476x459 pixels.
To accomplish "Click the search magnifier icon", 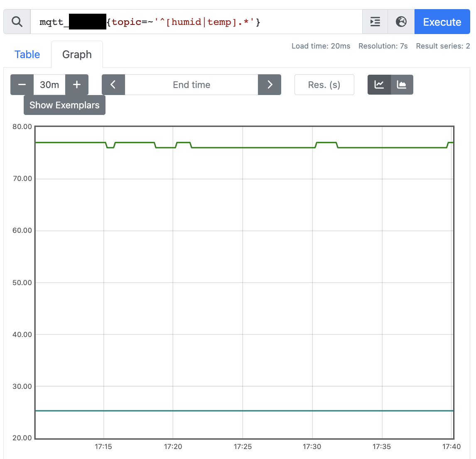I will [x=17, y=22].
